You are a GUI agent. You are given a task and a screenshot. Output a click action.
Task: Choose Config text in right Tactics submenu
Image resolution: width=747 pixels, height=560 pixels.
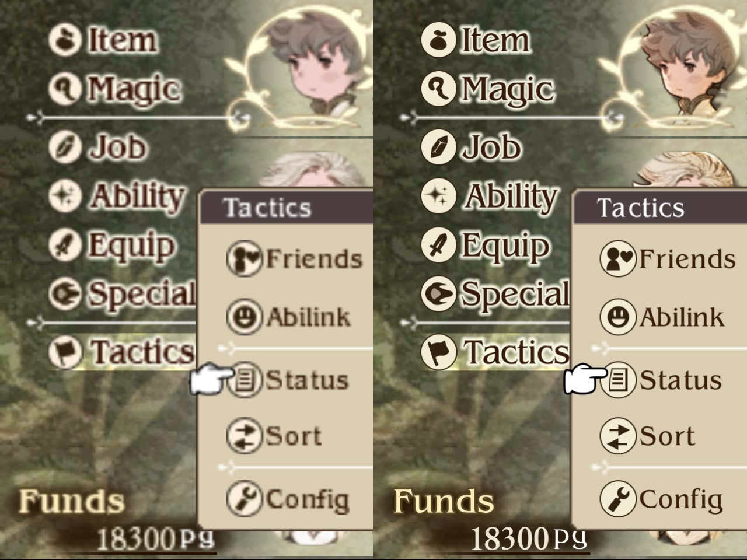click(x=680, y=500)
